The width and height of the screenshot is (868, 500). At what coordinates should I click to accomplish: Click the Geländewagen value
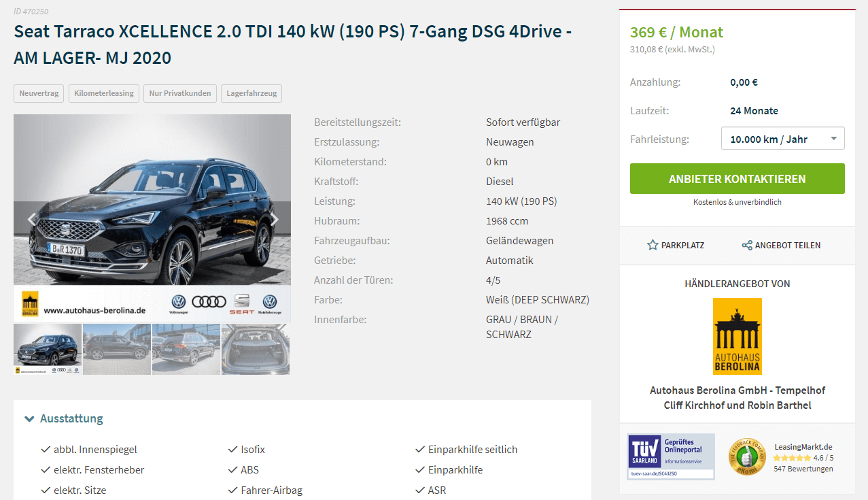[x=519, y=241]
